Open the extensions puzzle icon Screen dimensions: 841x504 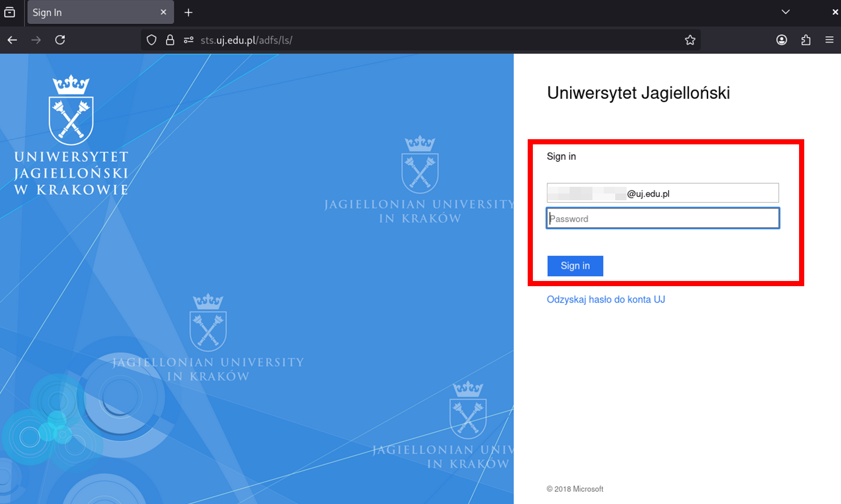click(x=806, y=40)
